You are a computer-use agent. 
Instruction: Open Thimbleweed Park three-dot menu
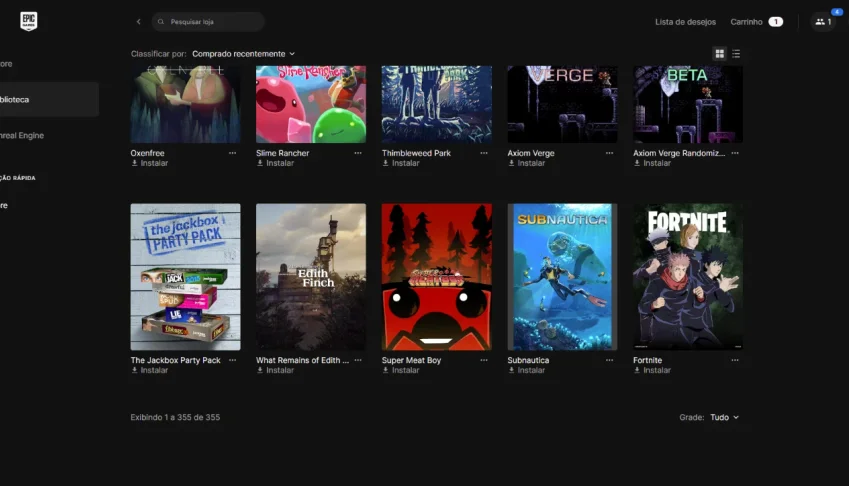pos(484,153)
